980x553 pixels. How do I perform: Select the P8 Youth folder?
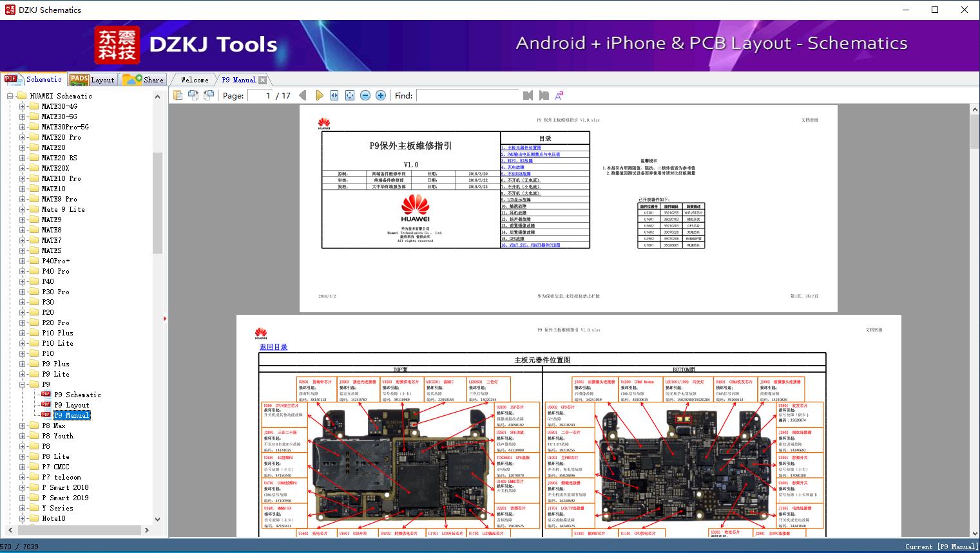(x=57, y=436)
